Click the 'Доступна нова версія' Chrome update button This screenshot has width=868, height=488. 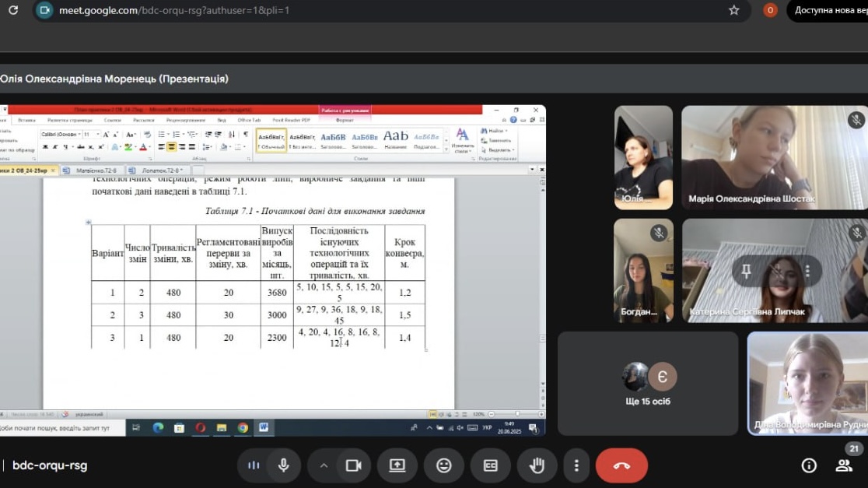click(x=829, y=10)
